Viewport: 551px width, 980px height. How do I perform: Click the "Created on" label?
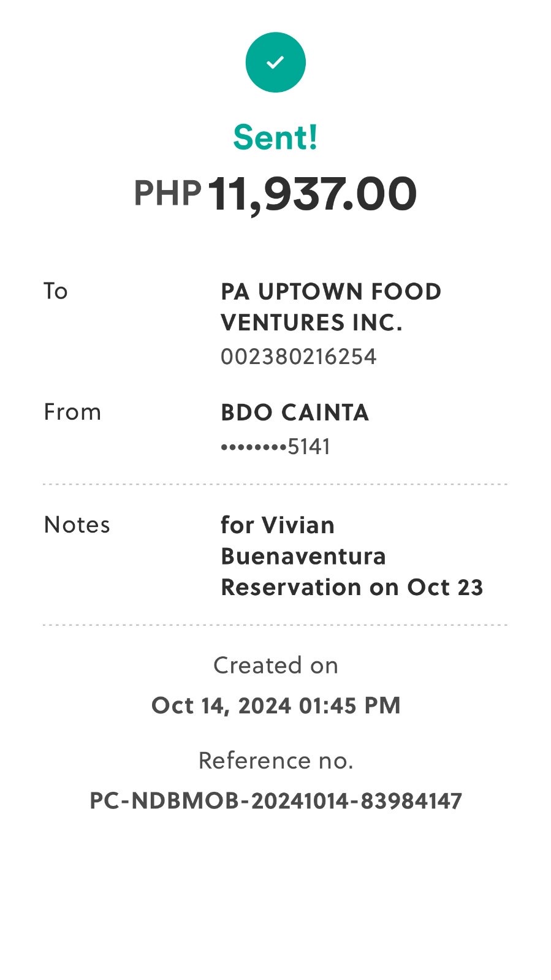pyautogui.click(x=275, y=666)
